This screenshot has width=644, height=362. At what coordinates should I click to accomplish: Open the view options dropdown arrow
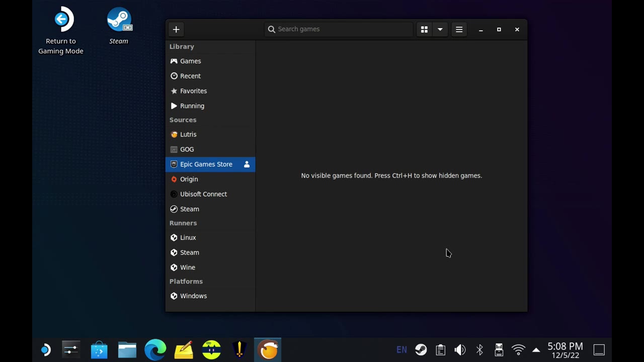[x=440, y=29]
